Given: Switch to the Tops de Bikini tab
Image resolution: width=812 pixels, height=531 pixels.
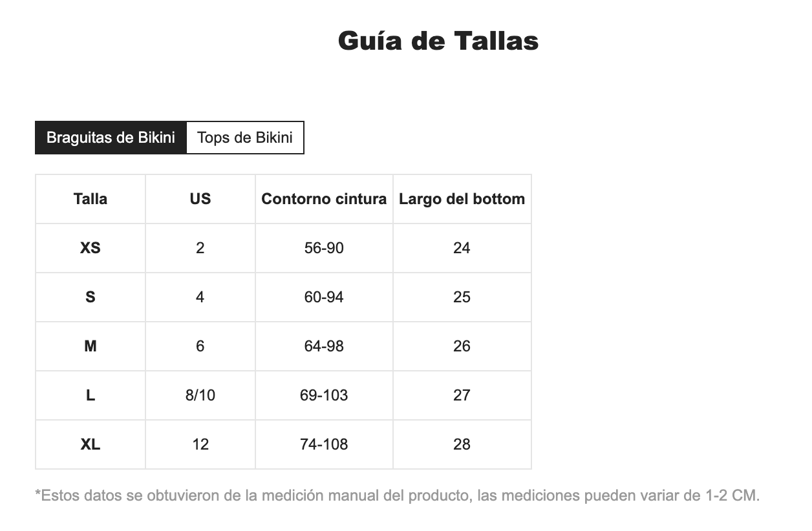Looking at the screenshot, I should point(245,138).
